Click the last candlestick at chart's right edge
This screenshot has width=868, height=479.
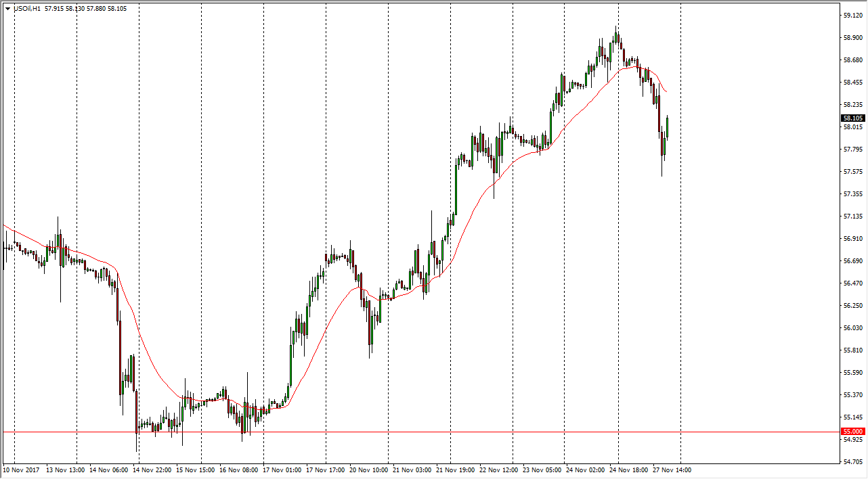tap(668, 127)
